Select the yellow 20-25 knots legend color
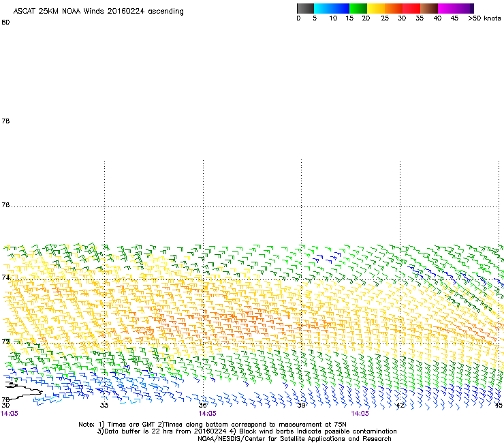This screenshot has height=443, width=504. click(376, 8)
